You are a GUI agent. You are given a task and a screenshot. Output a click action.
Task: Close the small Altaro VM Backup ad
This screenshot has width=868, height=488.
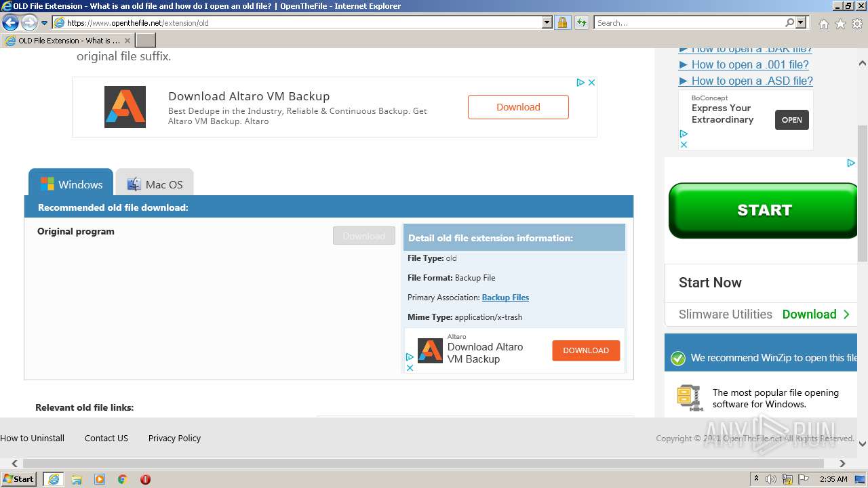pos(410,368)
